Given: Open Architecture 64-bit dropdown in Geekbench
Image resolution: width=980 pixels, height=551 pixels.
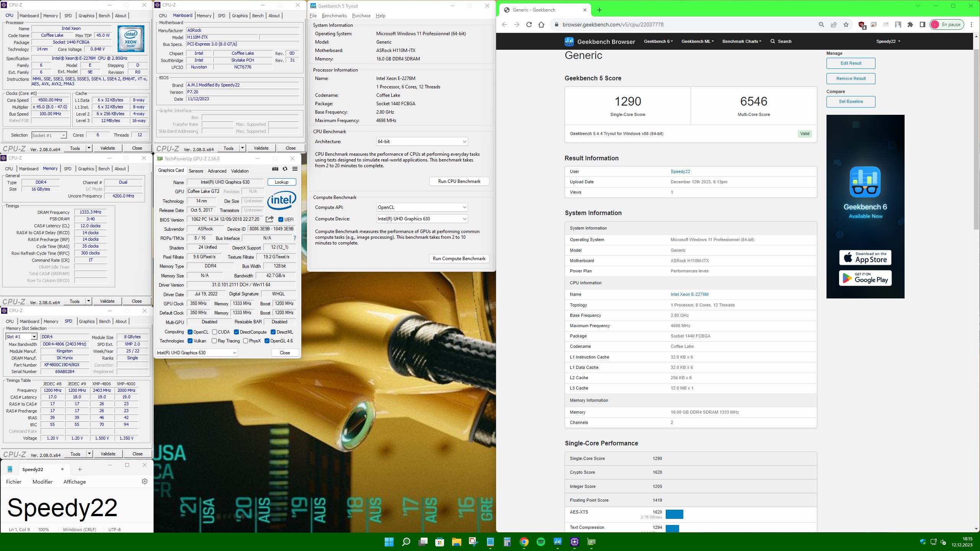Looking at the screenshot, I should (x=422, y=142).
